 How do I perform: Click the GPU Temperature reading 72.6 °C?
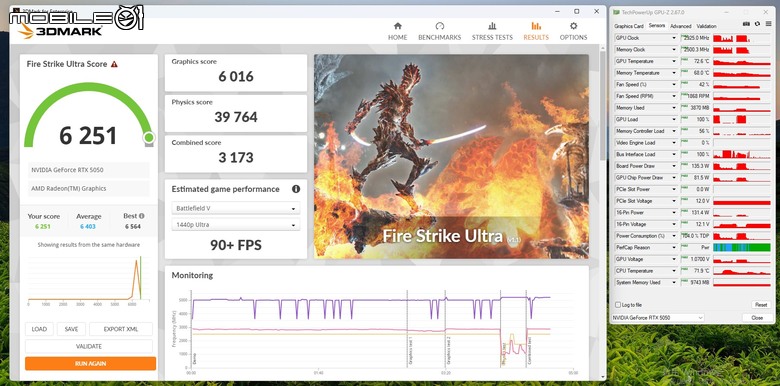point(701,61)
